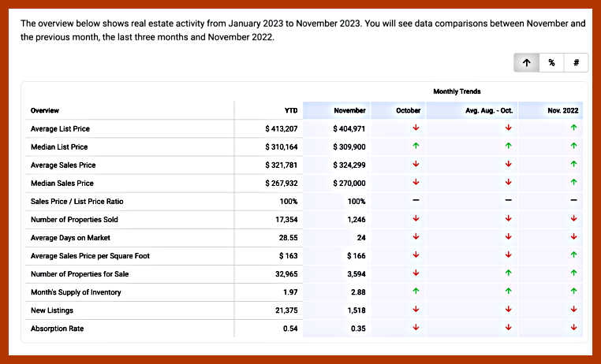Click Avg. Aug.-Oct. dash for Sales Price ratio
This screenshot has height=364, width=601.
pyautogui.click(x=508, y=201)
